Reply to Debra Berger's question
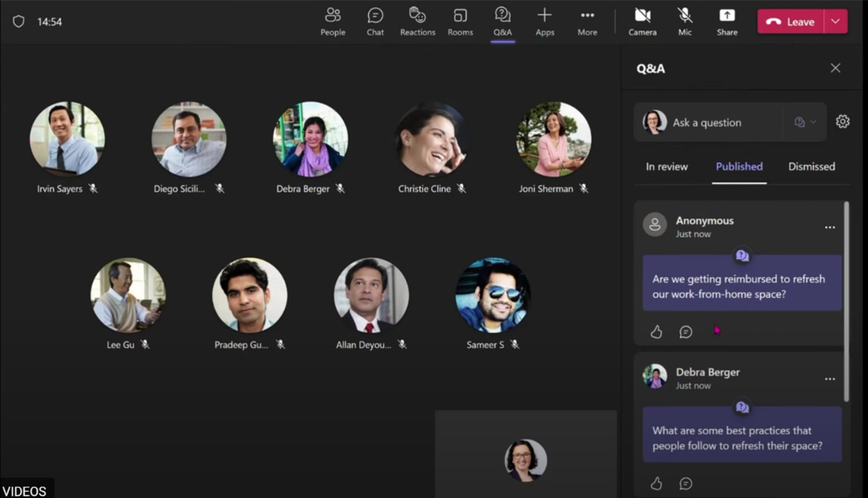 (x=686, y=484)
